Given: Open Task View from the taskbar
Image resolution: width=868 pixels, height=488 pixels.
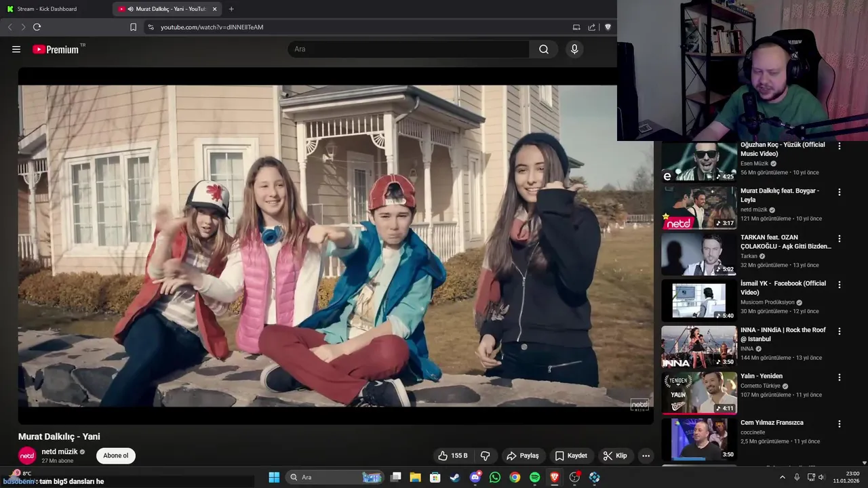Looking at the screenshot, I should click(x=395, y=477).
